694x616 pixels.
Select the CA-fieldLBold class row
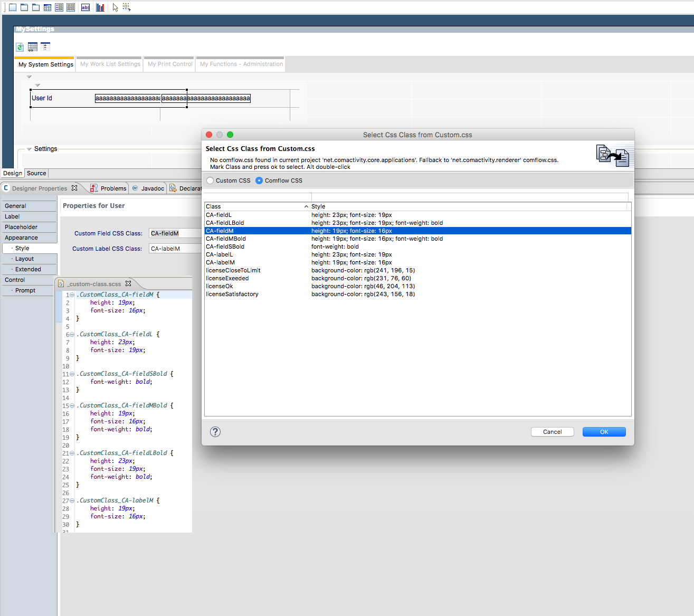click(418, 223)
